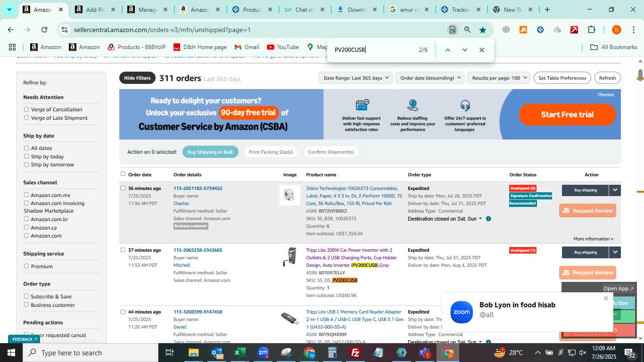Reload the Seller Central page
Screen dimensions: 644x362
point(44,30)
